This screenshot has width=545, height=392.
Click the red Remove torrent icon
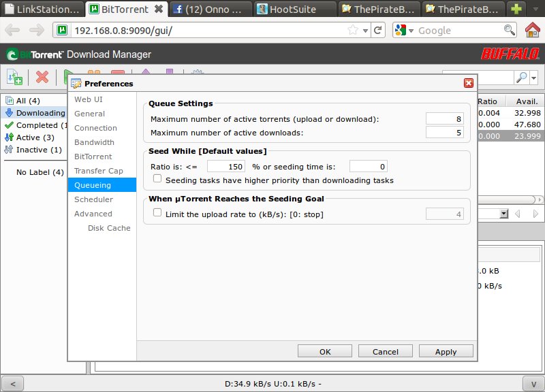(x=42, y=77)
